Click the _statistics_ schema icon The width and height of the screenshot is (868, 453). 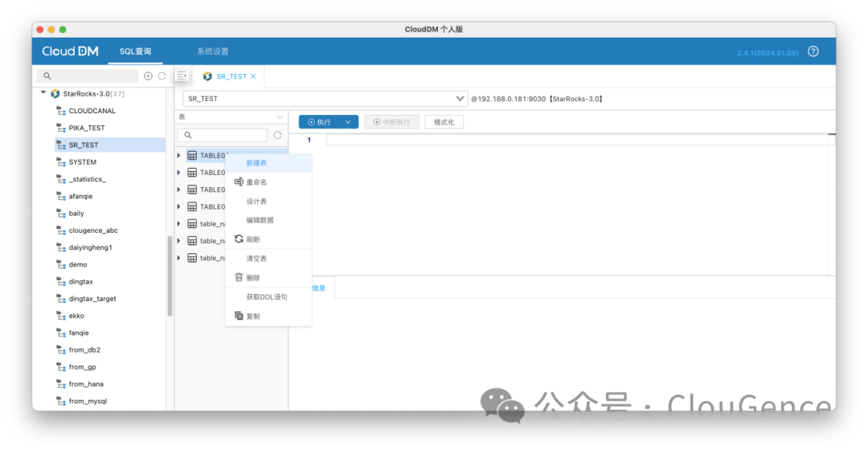pyautogui.click(x=61, y=179)
